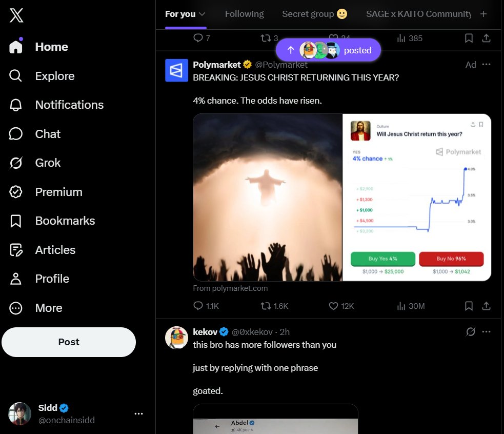504x434 pixels.
Task: View analytics showing 385 views
Action: click(410, 38)
